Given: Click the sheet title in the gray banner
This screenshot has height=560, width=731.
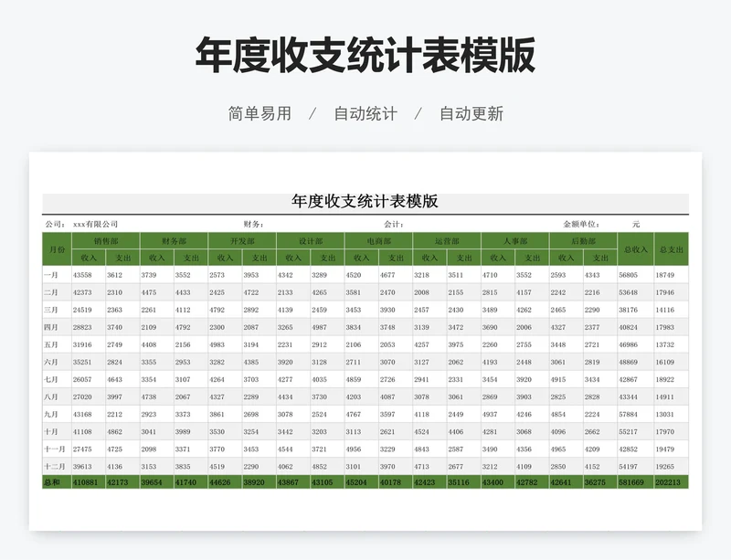Looking at the screenshot, I should click(x=365, y=201).
